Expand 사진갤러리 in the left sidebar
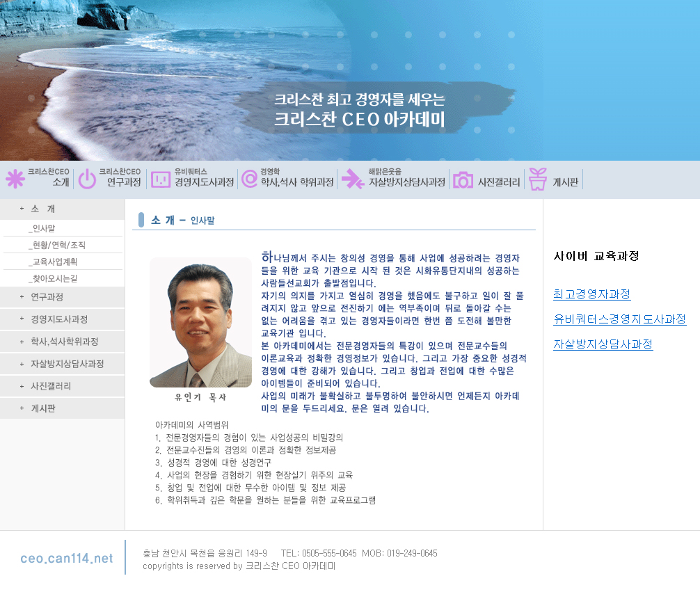This screenshot has width=700, height=592. point(51,386)
